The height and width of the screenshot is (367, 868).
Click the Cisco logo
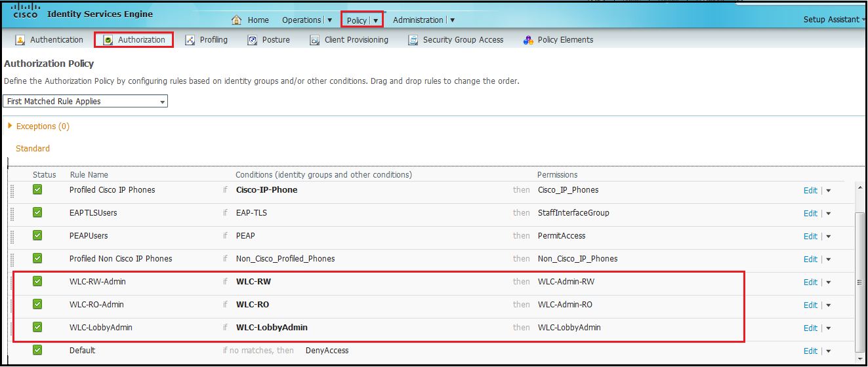tap(25, 12)
